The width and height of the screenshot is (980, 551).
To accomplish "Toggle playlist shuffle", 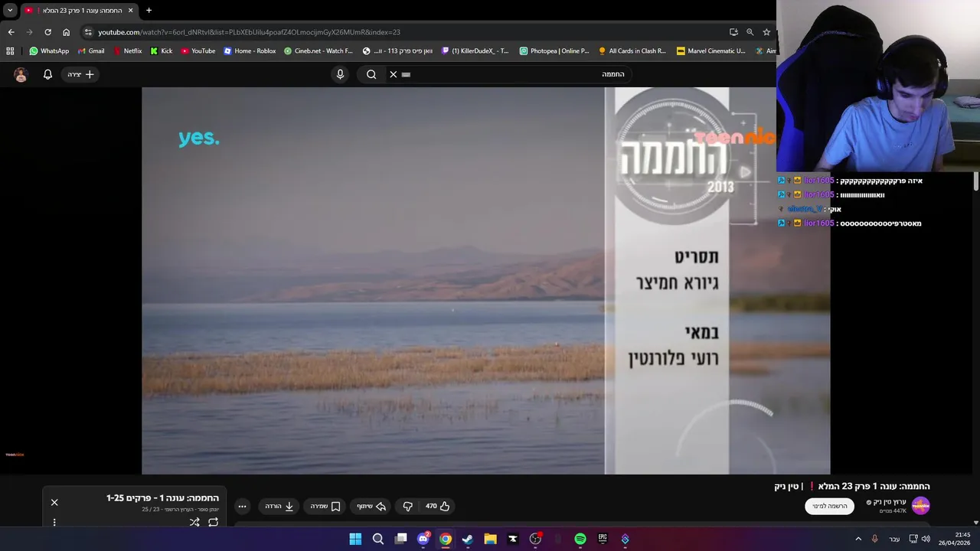I will (x=194, y=522).
